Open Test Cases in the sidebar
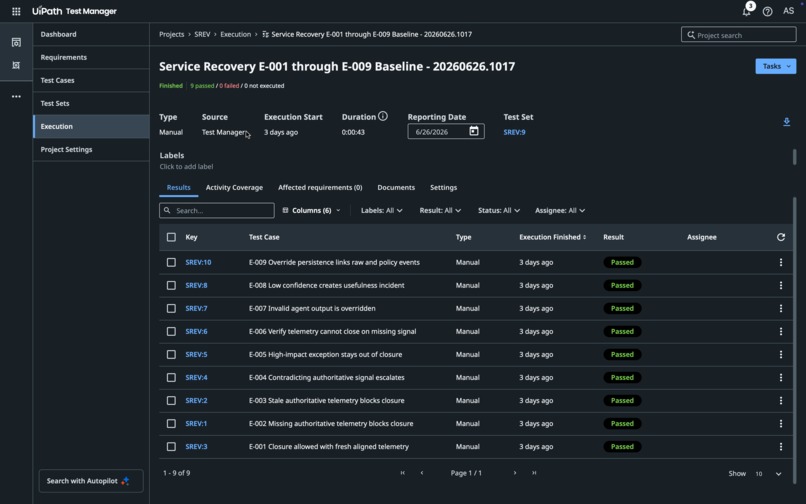This screenshot has width=806, height=504. [x=91, y=80]
